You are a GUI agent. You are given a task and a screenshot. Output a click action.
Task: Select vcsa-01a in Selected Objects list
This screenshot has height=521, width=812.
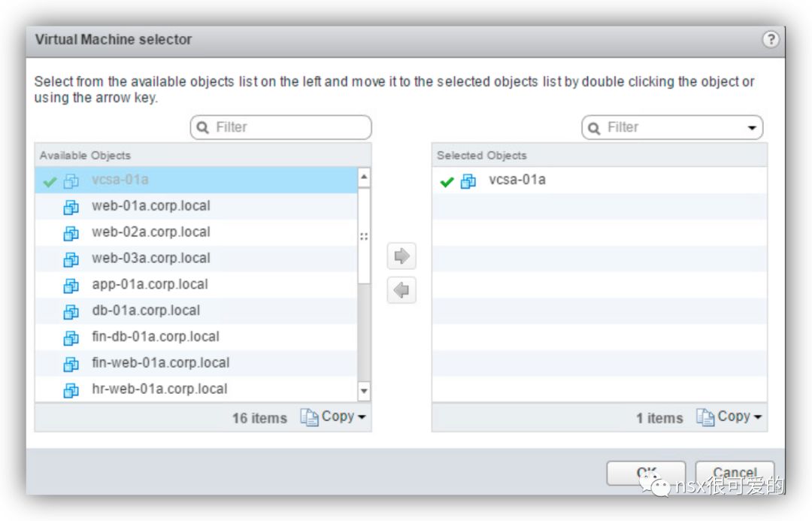click(x=599, y=180)
